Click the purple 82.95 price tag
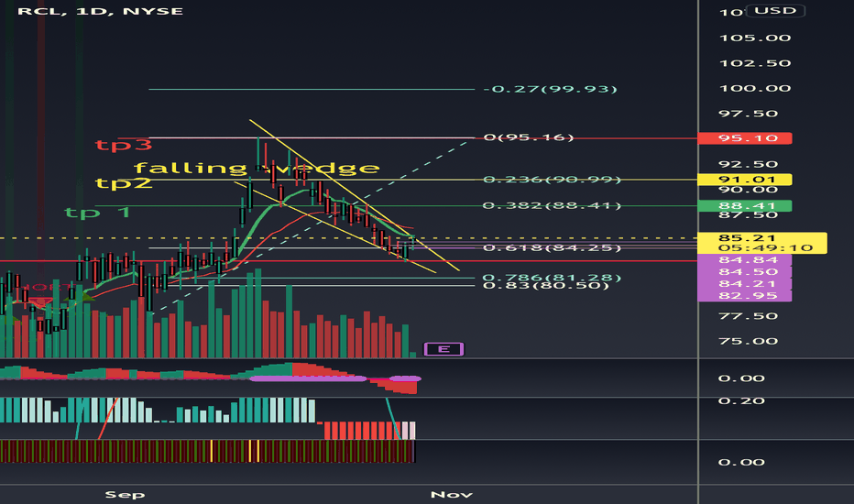Image resolution: width=854 pixels, height=504 pixels. [745, 296]
